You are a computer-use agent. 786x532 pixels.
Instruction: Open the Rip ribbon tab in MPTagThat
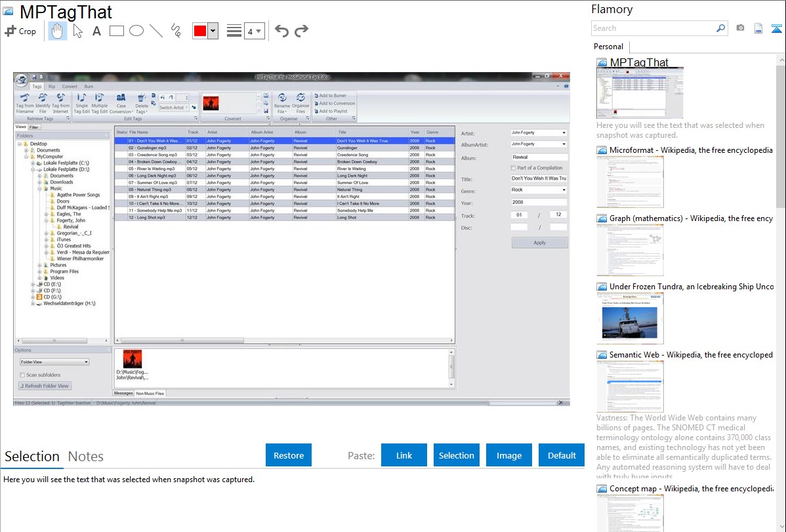pos(52,87)
